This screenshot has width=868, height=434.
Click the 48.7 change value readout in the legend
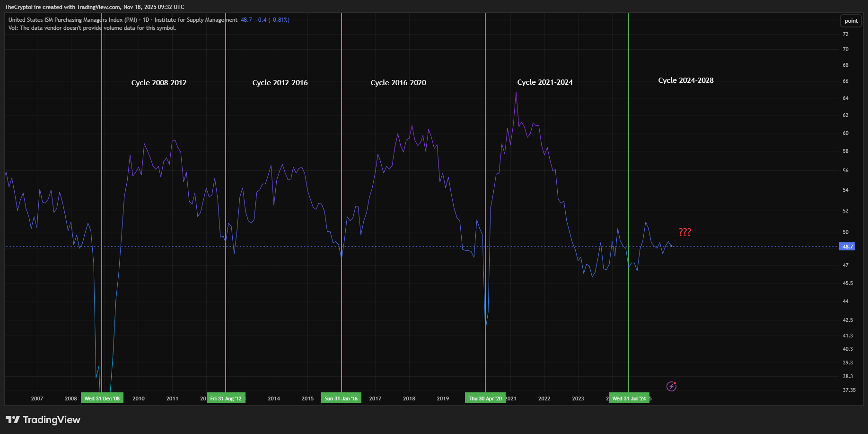coord(246,20)
